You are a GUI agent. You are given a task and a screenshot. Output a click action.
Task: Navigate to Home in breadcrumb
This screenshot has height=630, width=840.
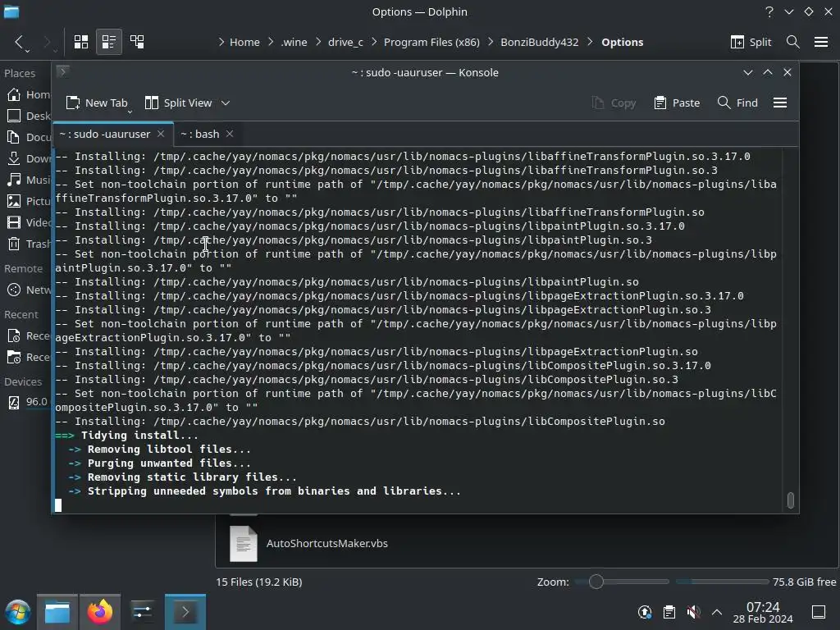coord(244,42)
